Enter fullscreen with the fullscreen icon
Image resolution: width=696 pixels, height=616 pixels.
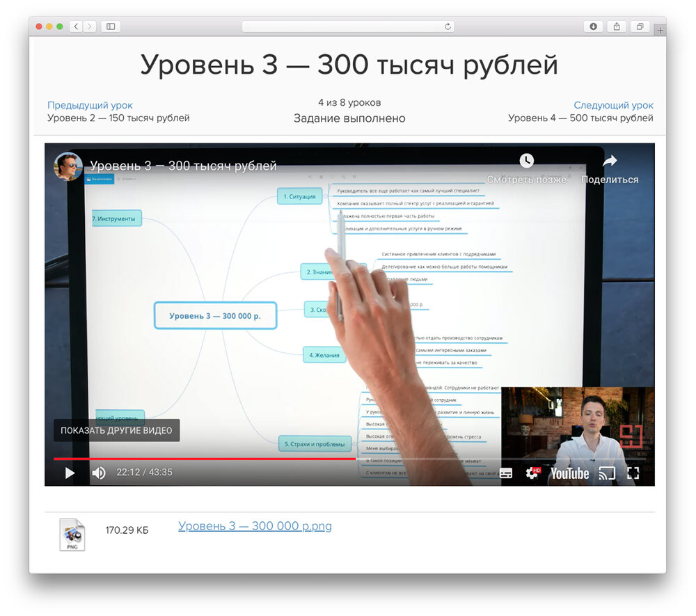(x=633, y=473)
